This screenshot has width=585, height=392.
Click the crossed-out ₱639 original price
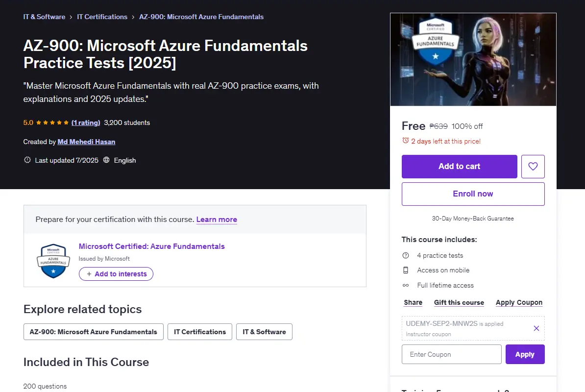coord(439,126)
